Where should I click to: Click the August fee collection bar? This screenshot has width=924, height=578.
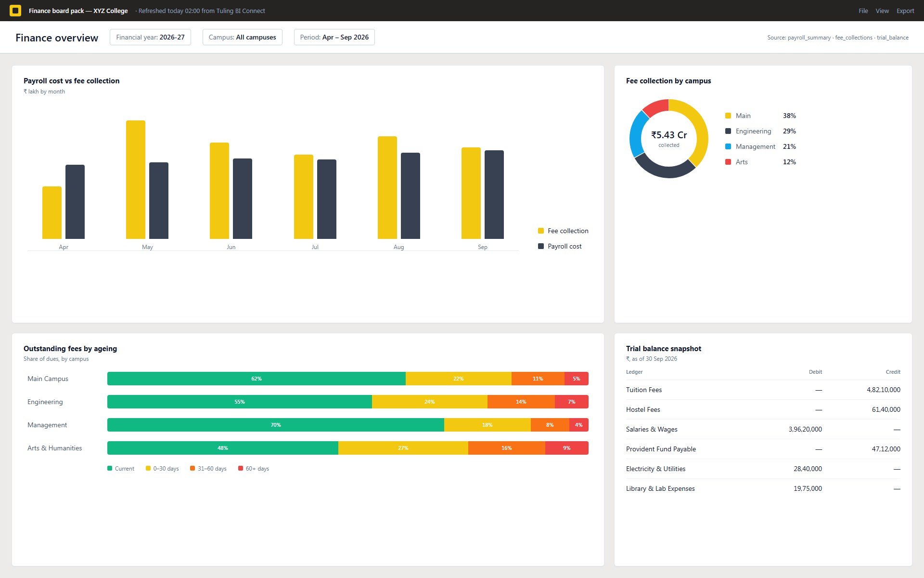[387, 187]
